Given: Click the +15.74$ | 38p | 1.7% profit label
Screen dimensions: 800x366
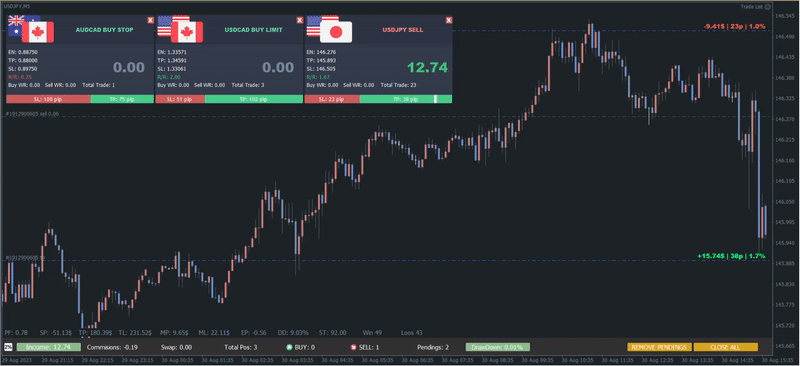Looking at the screenshot, I should pyautogui.click(x=731, y=256).
